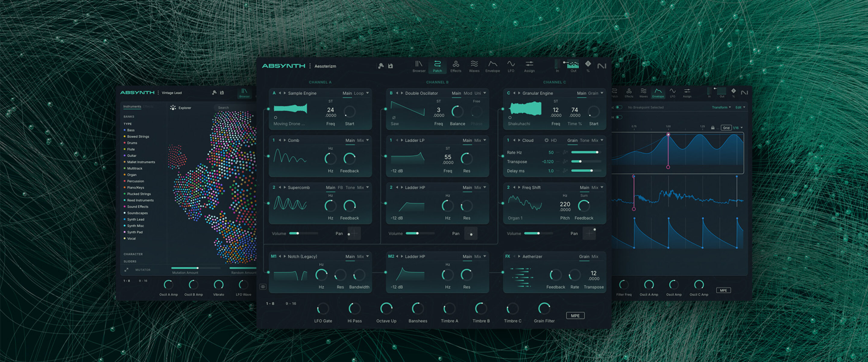Open the Double Oscillator module dropdown arrow
Image resolution: width=868 pixels, height=362 pixels.
(x=485, y=93)
